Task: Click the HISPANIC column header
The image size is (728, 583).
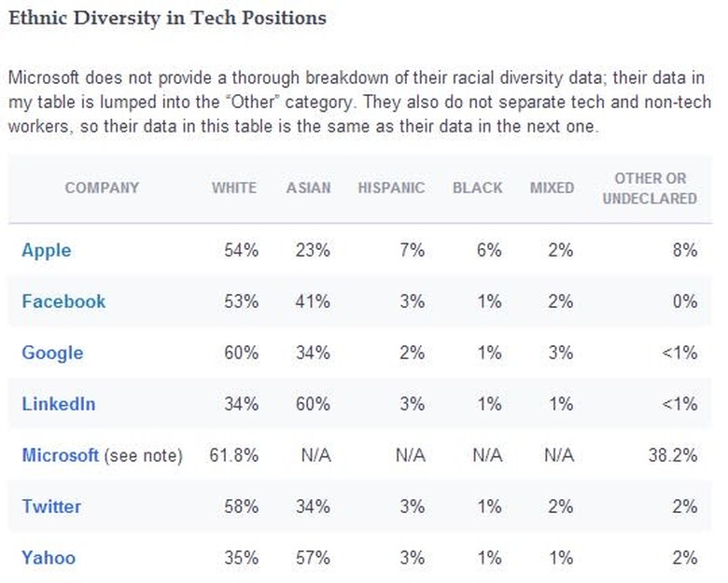Action: pyautogui.click(x=391, y=187)
